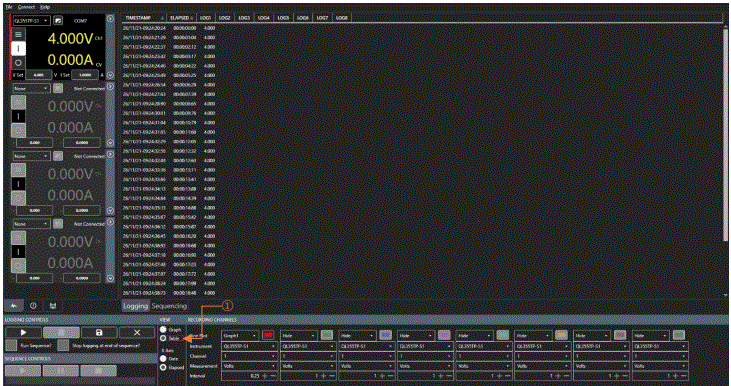Click the V Set voltage input field

click(39, 75)
